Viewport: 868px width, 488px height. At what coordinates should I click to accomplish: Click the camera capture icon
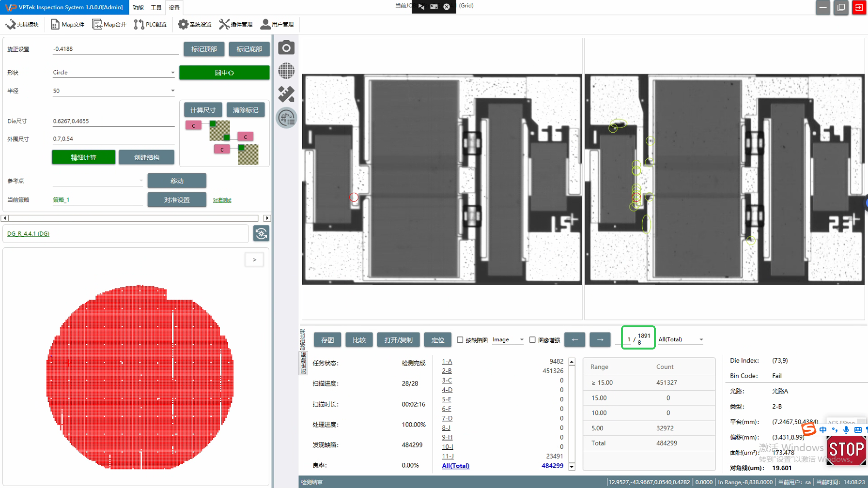(x=286, y=47)
